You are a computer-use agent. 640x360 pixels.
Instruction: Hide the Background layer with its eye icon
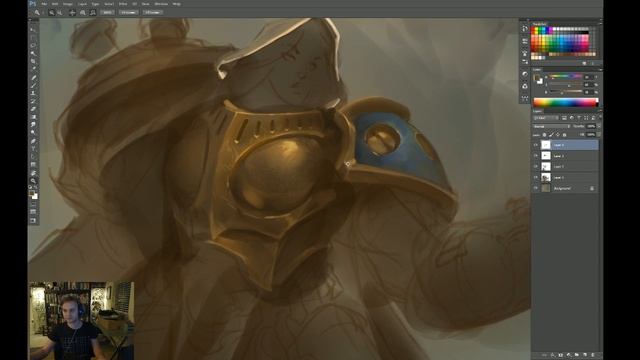coord(536,188)
